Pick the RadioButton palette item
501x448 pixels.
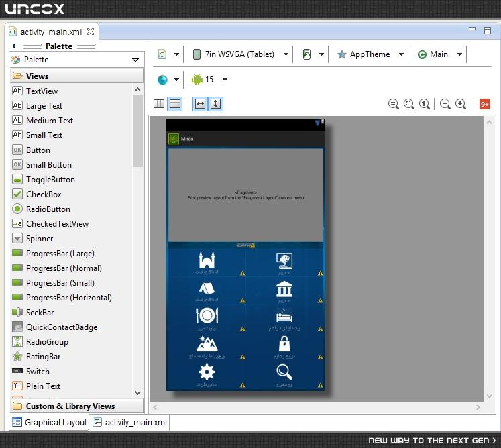click(41, 209)
